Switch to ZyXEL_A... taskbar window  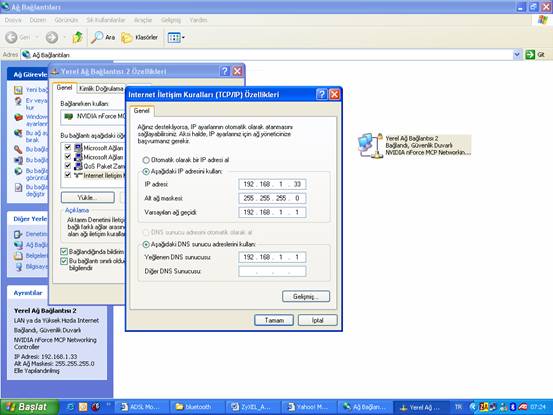[253, 407]
